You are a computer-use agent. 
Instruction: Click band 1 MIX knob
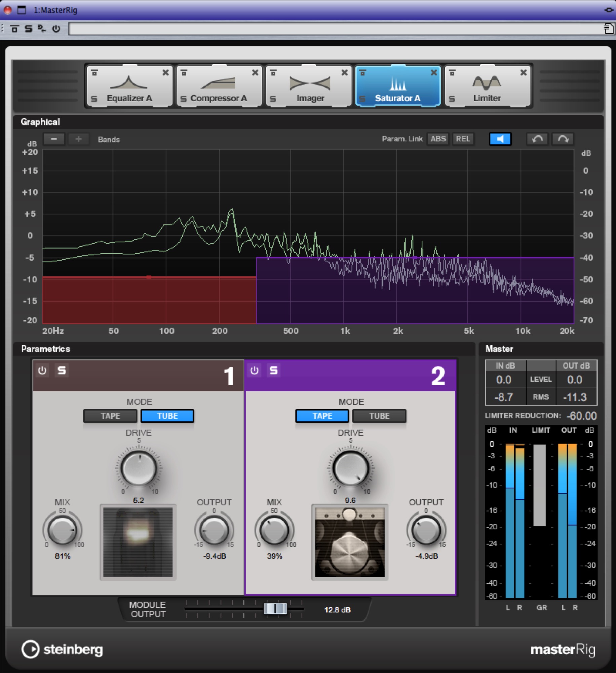62,530
